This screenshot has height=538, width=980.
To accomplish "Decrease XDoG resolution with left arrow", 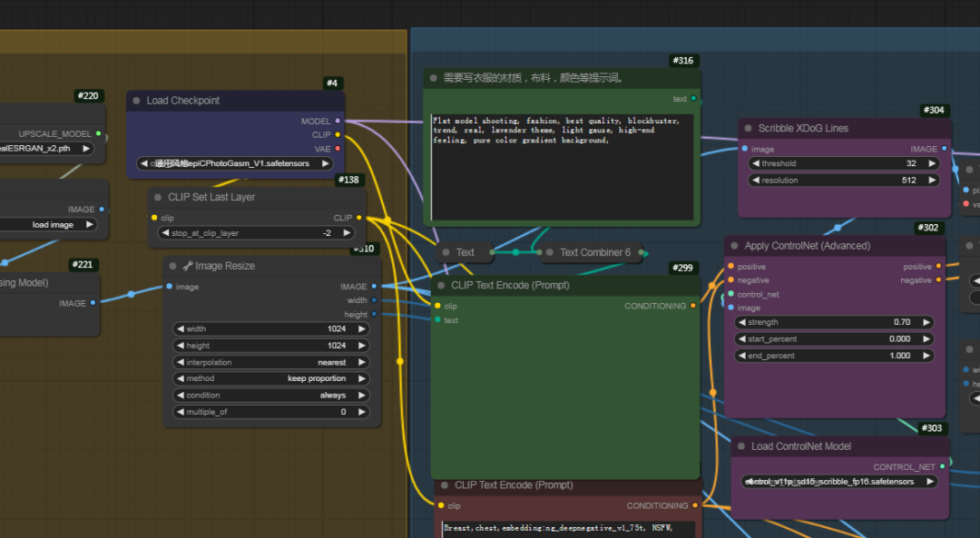I will click(756, 180).
